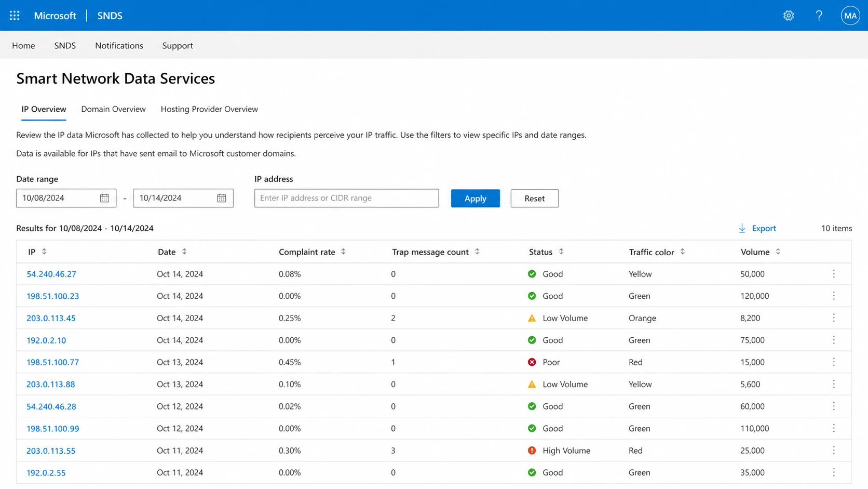The width and height of the screenshot is (868, 489).
Task: Open IP 192.0.2.10 details link
Action: [46, 340]
